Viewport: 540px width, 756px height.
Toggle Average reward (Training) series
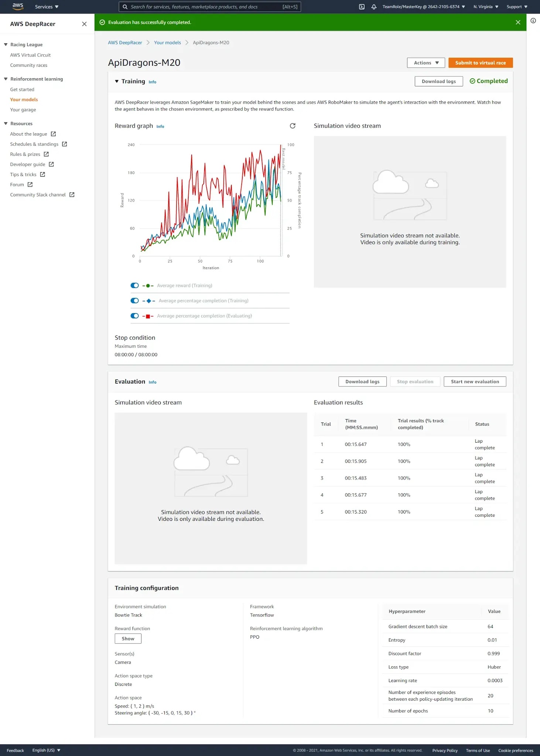coord(135,285)
